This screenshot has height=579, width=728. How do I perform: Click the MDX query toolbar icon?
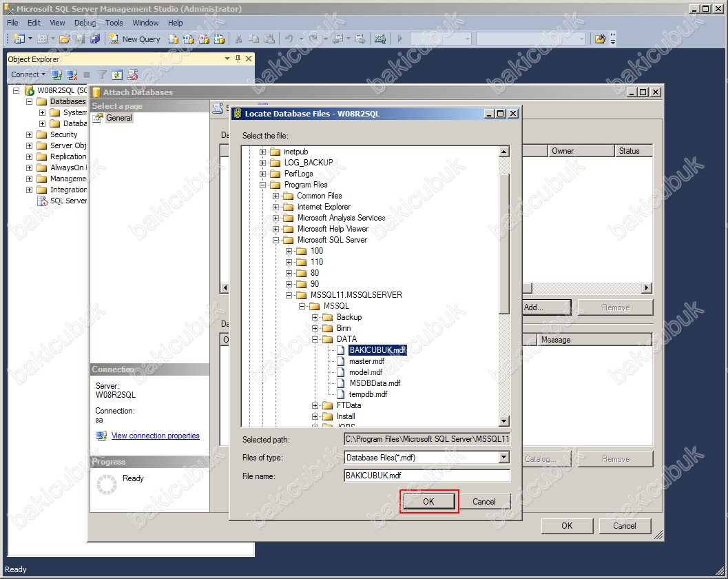[x=189, y=39]
